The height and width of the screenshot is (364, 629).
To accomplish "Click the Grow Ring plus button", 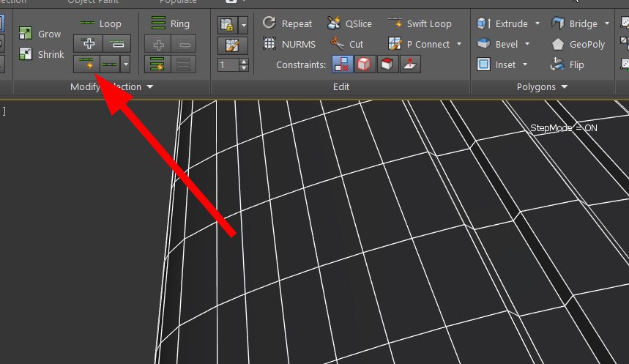I will coord(158,44).
